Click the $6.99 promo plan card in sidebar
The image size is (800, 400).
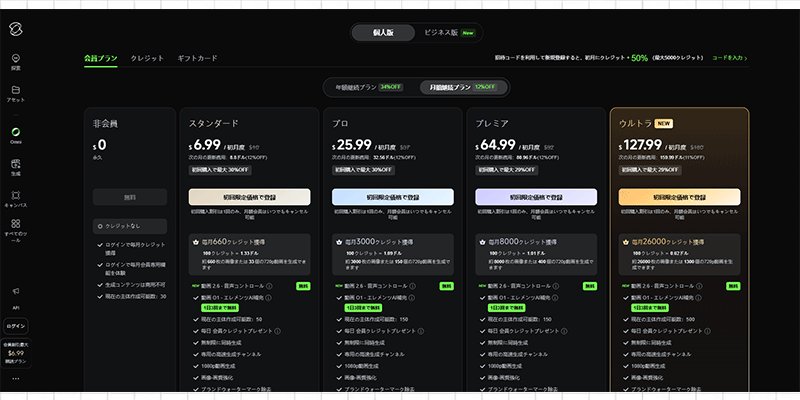(16, 353)
